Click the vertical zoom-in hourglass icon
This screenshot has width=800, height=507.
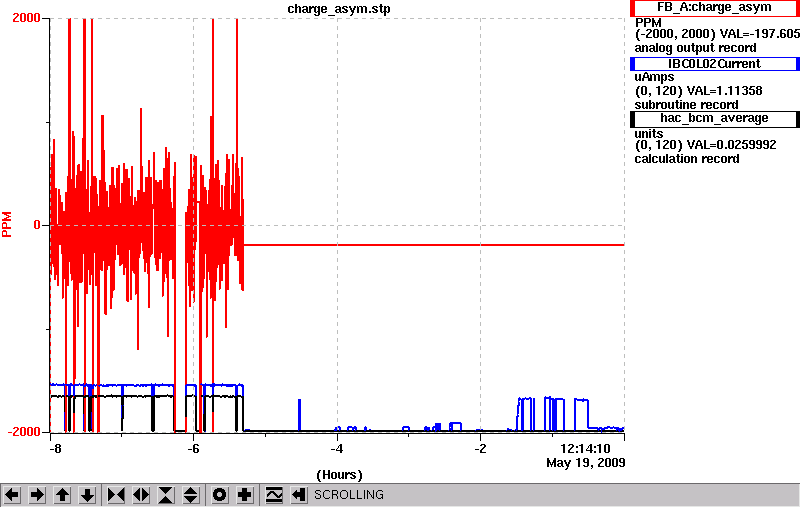(166, 495)
